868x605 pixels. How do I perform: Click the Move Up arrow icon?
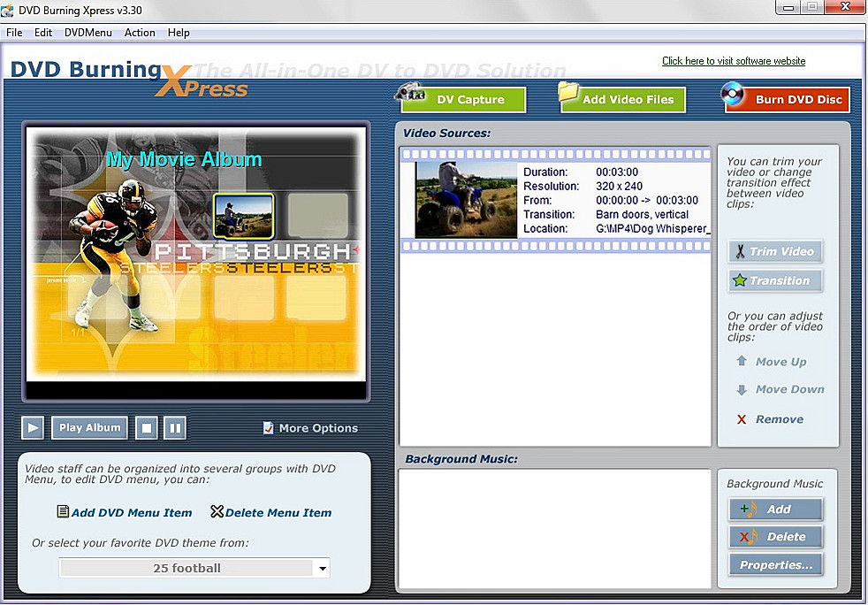pyautogui.click(x=742, y=361)
